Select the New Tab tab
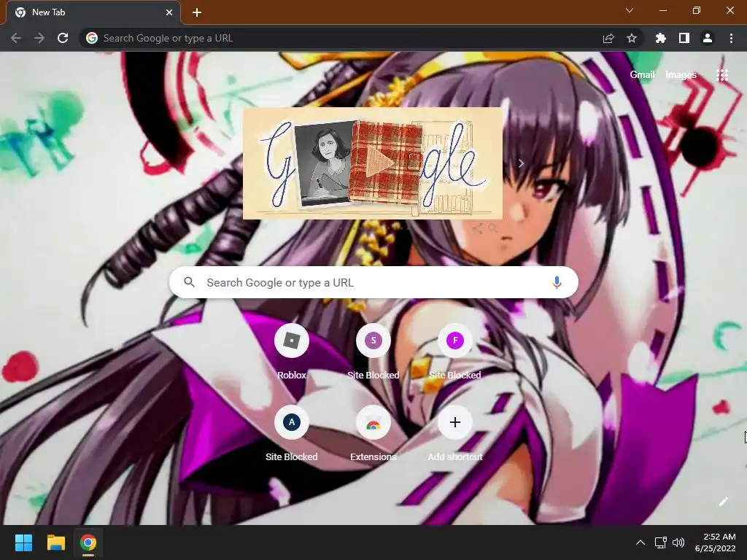 click(93, 12)
